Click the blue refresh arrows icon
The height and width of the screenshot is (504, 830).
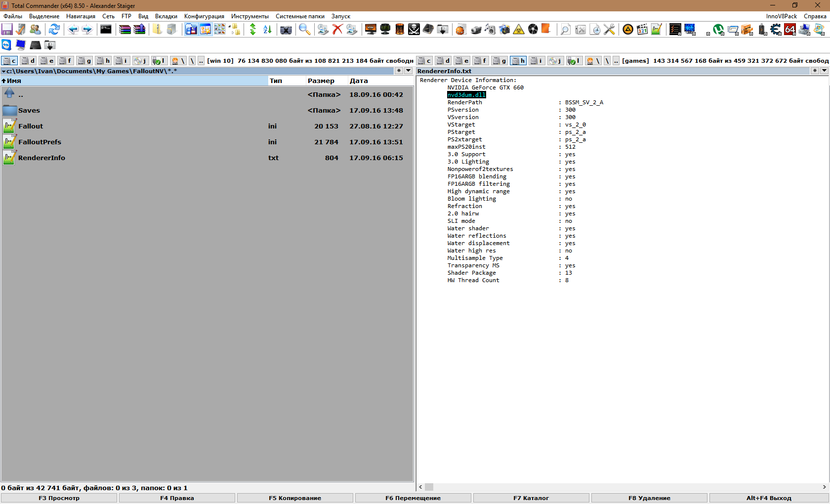tap(54, 30)
